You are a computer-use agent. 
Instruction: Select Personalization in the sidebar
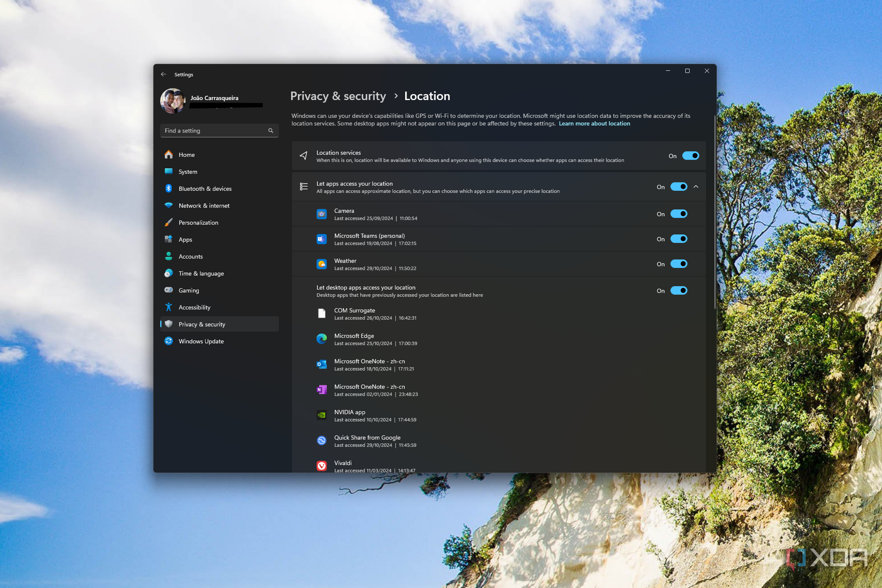(x=219, y=223)
